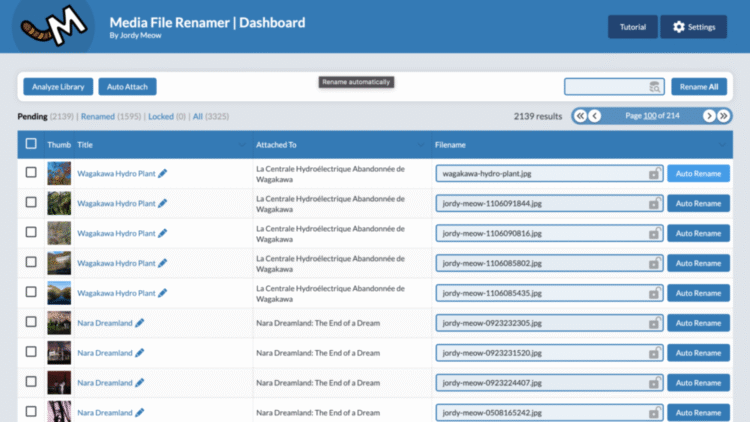The image size is (750, 422).
Task: Click the page number 100 field
Action: (650, 116)
